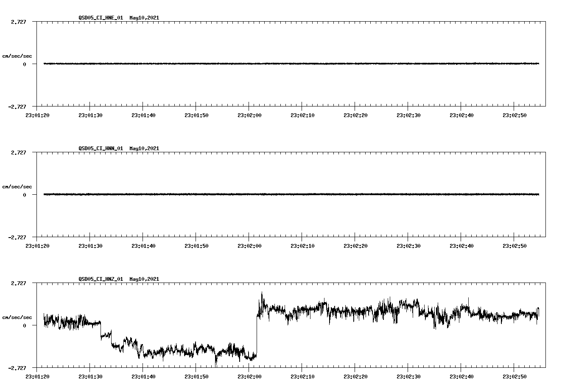Click the May10,2021 date on the HNE plot
The width and height of the screenshot is (576, 392).
pyautogui.click(x=144, y=18)
